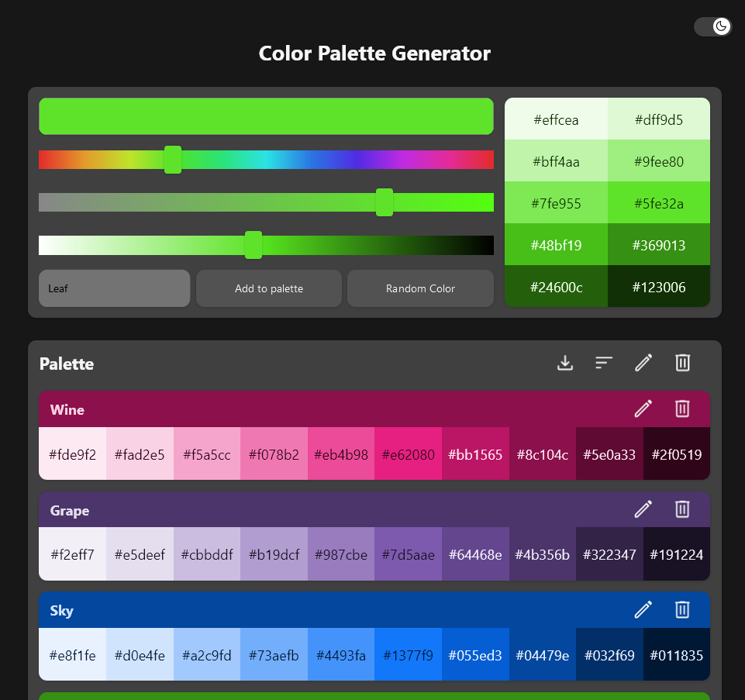Click the hue slider handle
The image size is (745, 700).
tap(172, 160)
